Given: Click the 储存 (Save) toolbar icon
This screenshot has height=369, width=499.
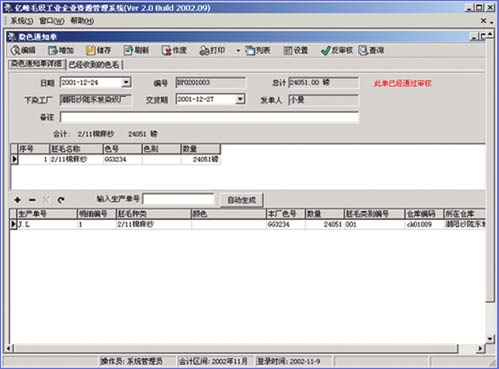Looking at the screenshot, I should click(x=91, y=50).
